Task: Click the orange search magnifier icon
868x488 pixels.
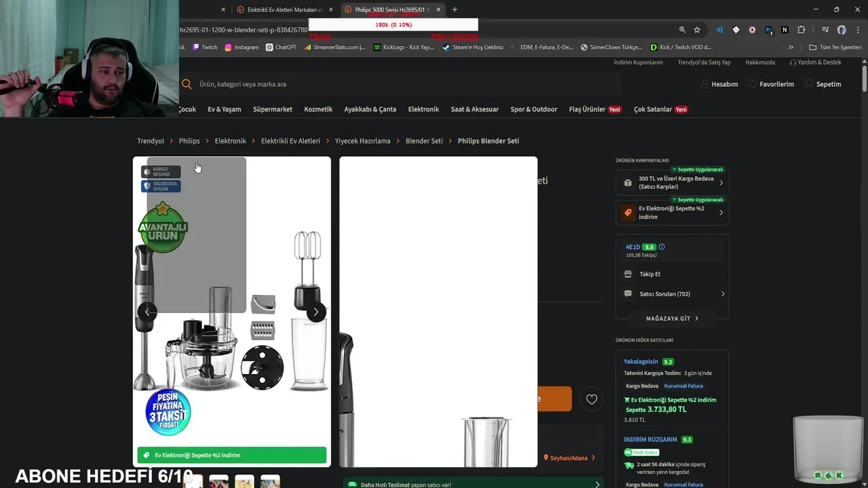Action: (x=186, y=84)
